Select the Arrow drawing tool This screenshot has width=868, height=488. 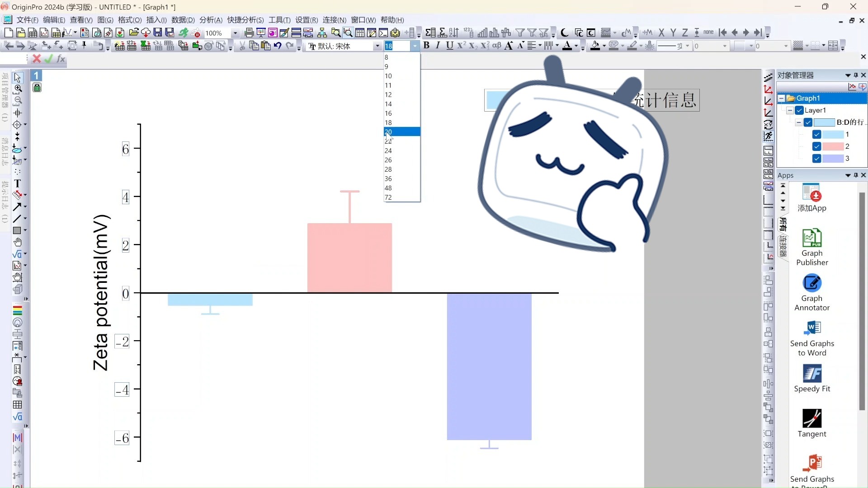[18, 206]
